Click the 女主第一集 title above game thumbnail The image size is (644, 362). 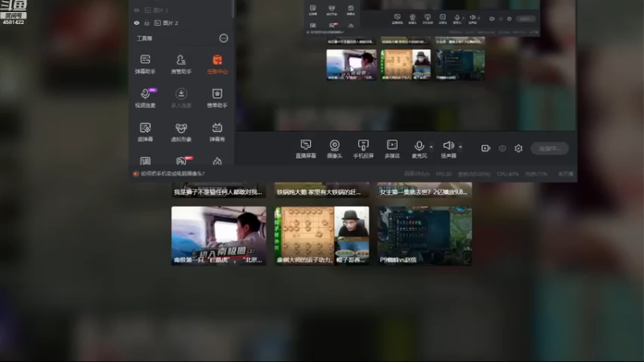coord(424,191)
